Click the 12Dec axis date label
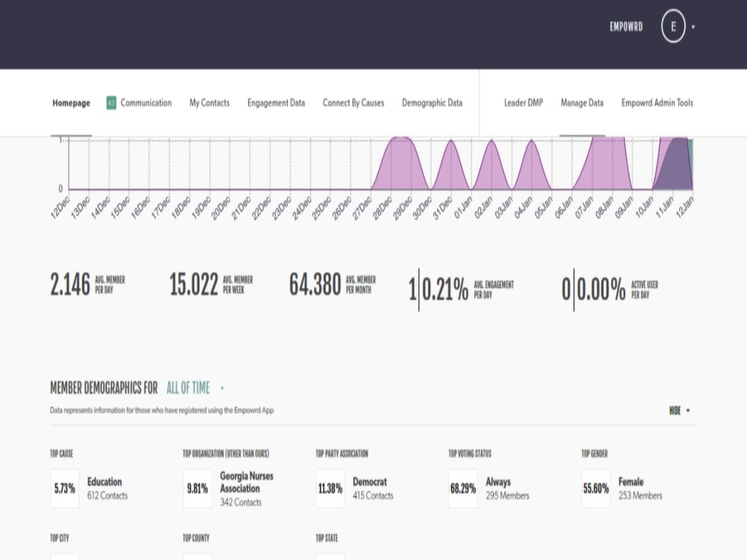Image resolution: width=747 pixels, height=560 pixels. pyautogui.click(x=60, y=207)
